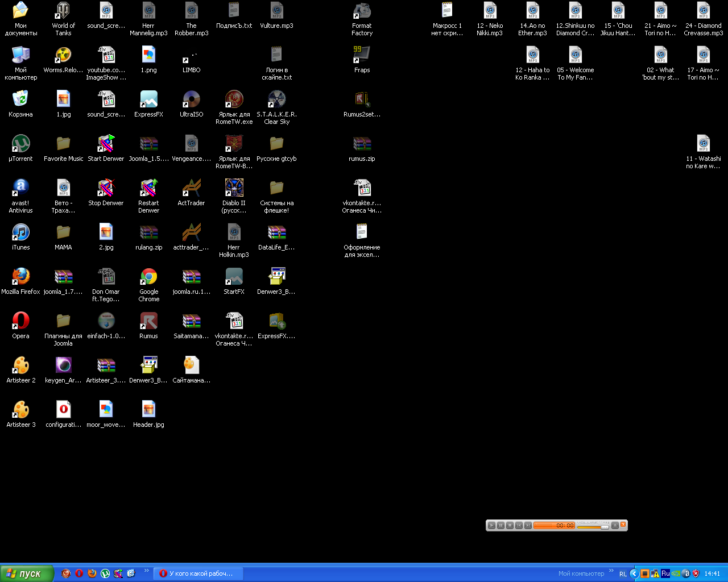Click the Play button in media player
Viewport: 728px width, 582px height.
click(x=491, y=525)
